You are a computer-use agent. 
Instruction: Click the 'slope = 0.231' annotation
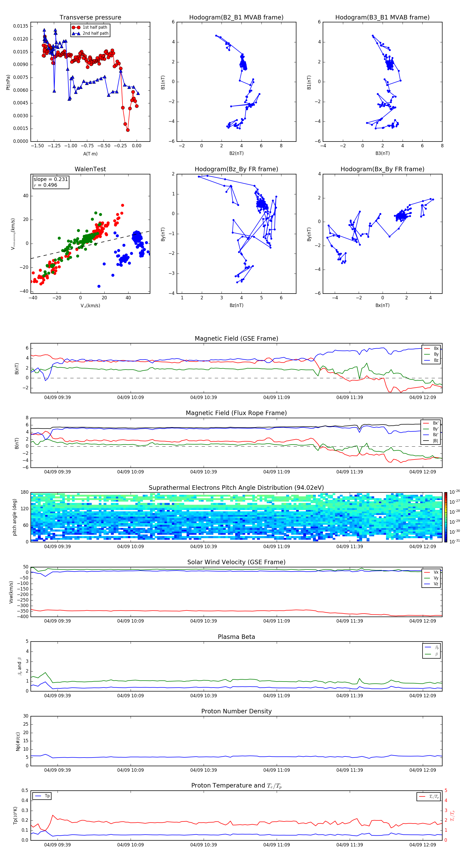pyautogui.click(x=50, y=179)
